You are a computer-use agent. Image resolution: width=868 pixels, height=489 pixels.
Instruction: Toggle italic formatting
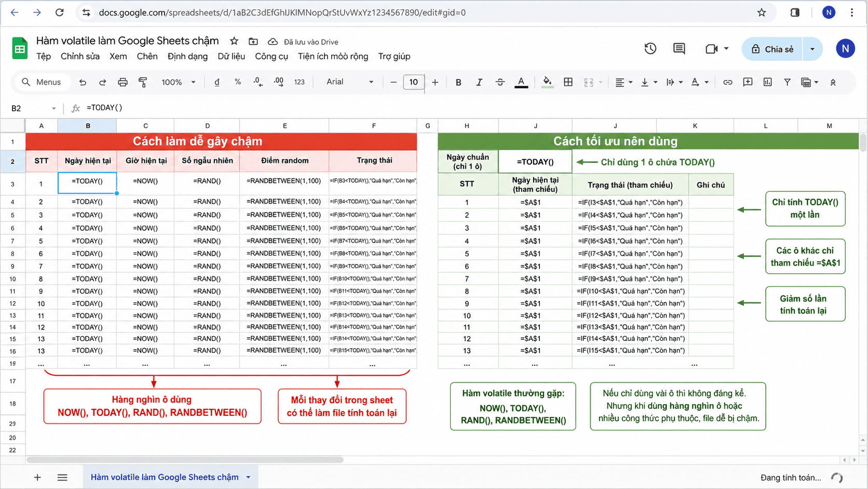click(479, 82)
